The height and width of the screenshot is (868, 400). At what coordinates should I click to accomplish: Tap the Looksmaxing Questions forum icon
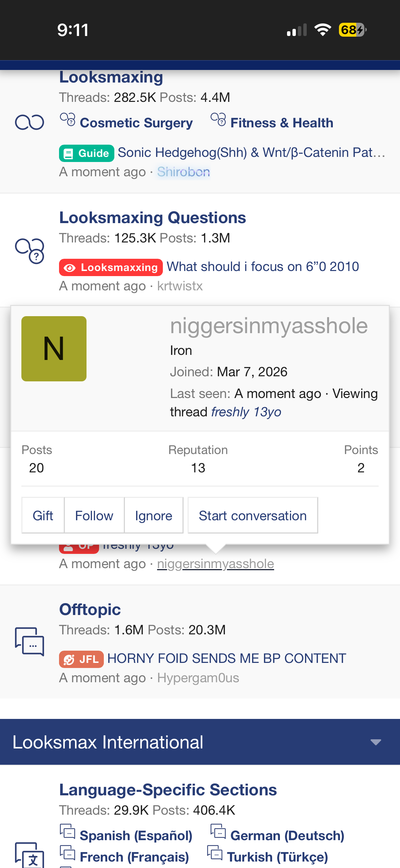click(x=30, y=251)
